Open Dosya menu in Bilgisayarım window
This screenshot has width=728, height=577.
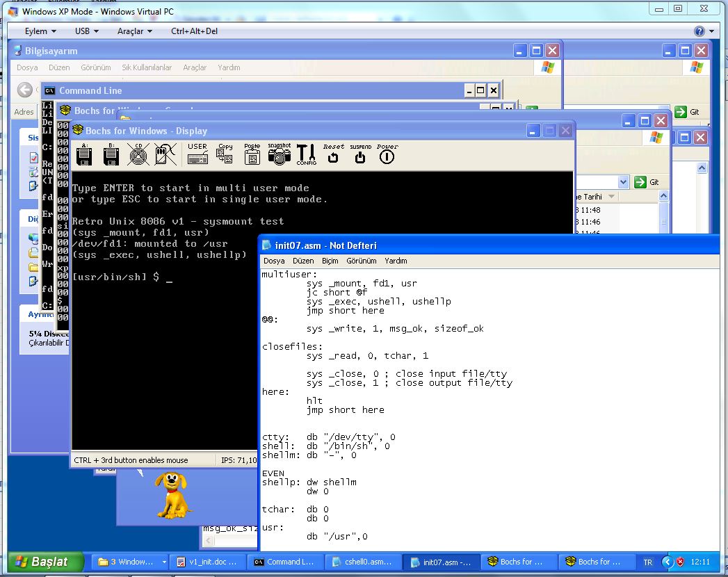click(27, 67)
